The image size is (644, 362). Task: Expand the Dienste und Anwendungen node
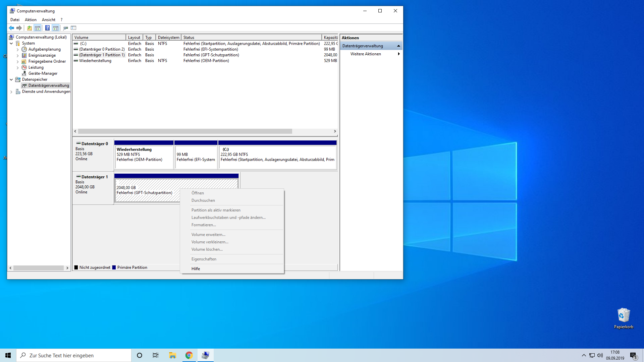11,92
